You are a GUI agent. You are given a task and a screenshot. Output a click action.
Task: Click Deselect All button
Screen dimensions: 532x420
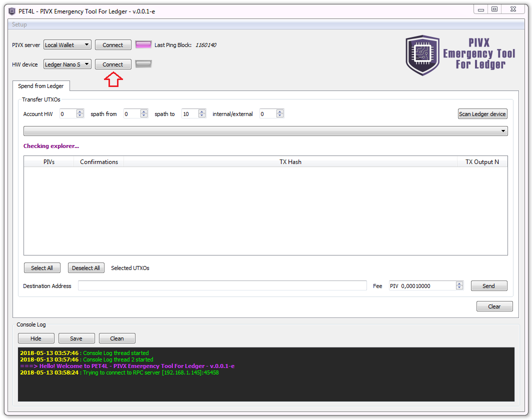pyautogui.click(x=86, y=268)
